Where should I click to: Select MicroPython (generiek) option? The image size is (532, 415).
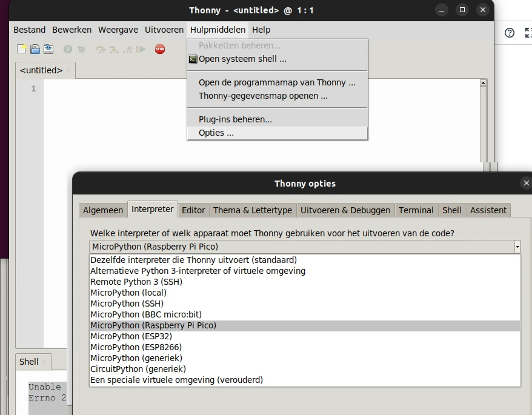pos(305,358)
